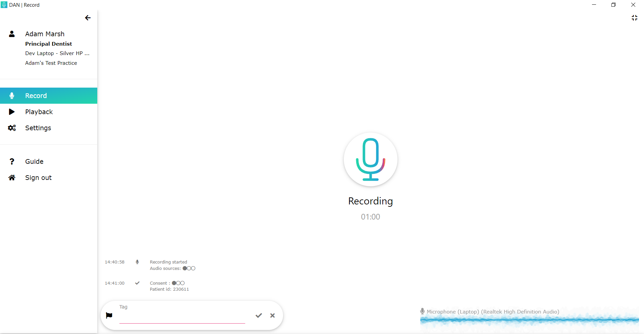Screen dimensions: 644x334
Task: Click the home icon beside Sign out
Action: [12, 178]
